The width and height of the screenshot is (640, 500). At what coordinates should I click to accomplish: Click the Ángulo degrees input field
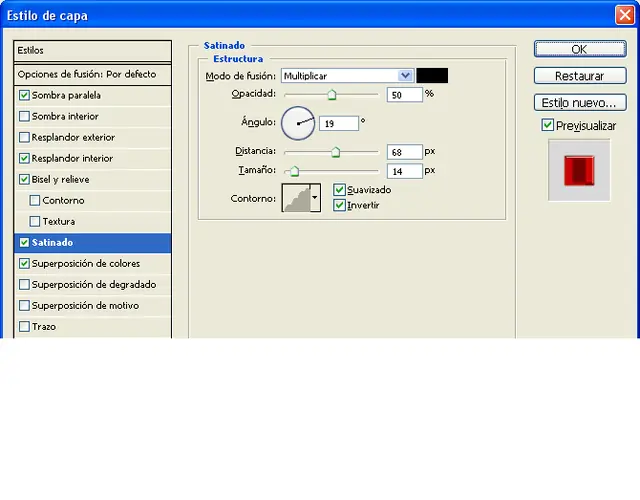[339, 123]
